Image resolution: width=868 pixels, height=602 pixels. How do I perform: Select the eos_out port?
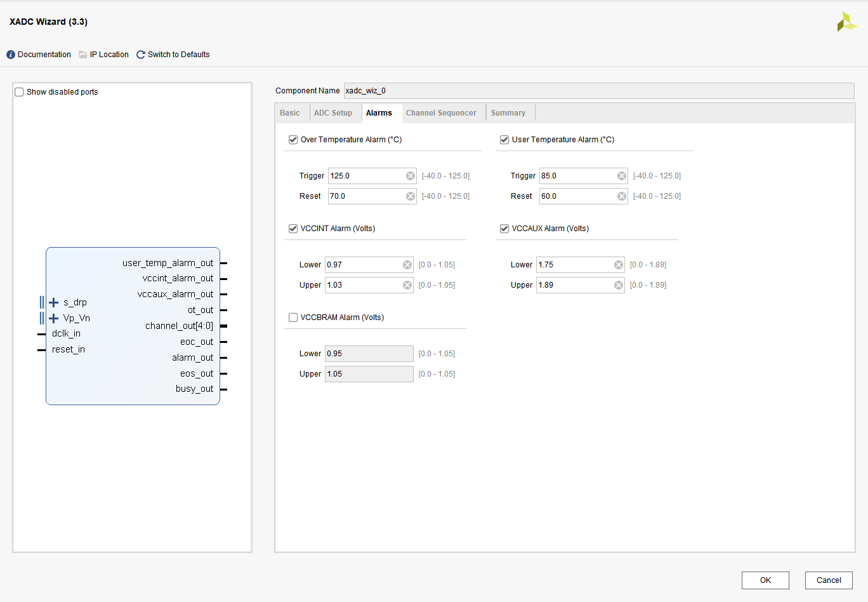point(197,373)
